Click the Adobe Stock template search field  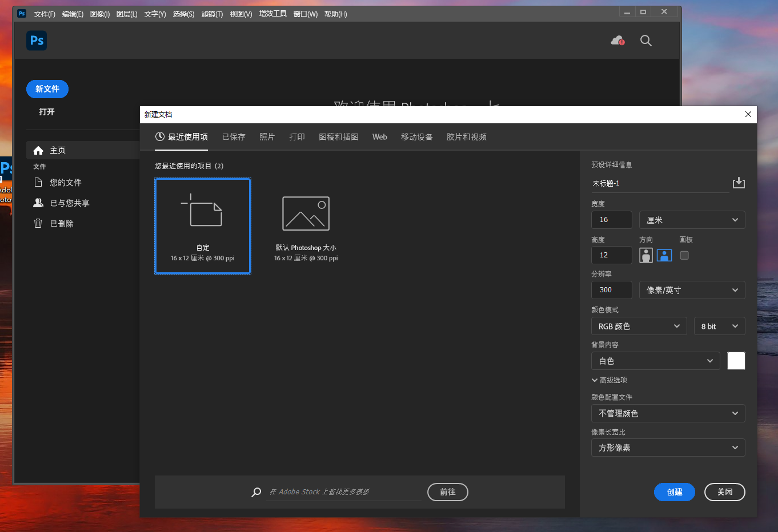point(344,492)
